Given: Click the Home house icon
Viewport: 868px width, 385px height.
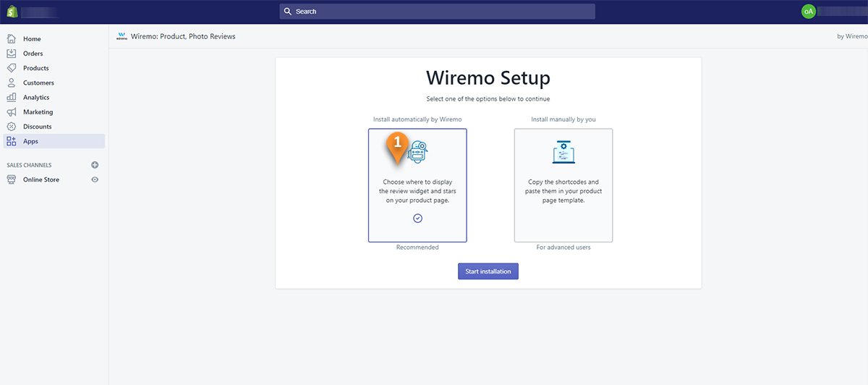Looking at the screenshot, I should (11, 39).
